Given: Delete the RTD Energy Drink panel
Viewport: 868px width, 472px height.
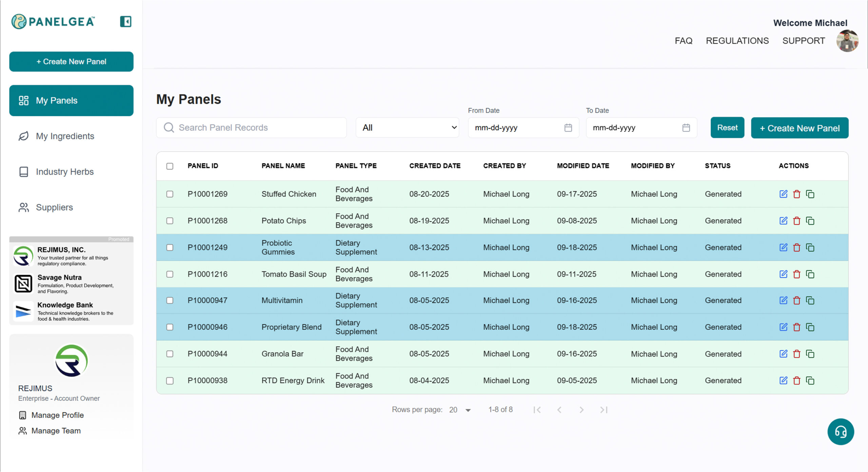Looking at the screenshot, I should click(796, 380).
